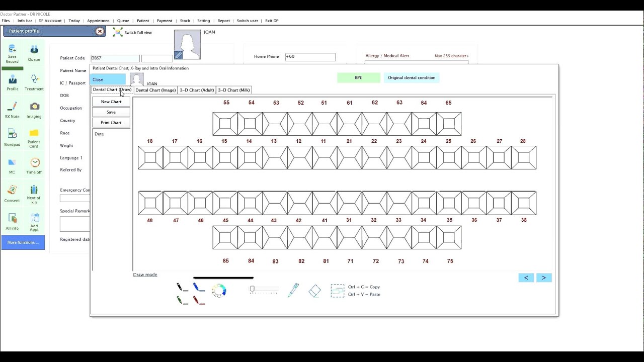Click the Add Appt calendar icon
This screenshot has width=644, height=362.
click(34, 222)
